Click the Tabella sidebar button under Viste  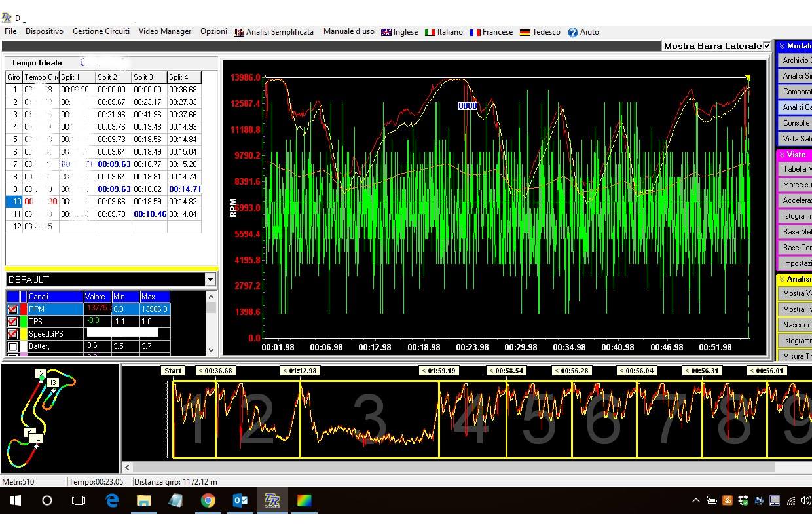[x=796, y=169]
